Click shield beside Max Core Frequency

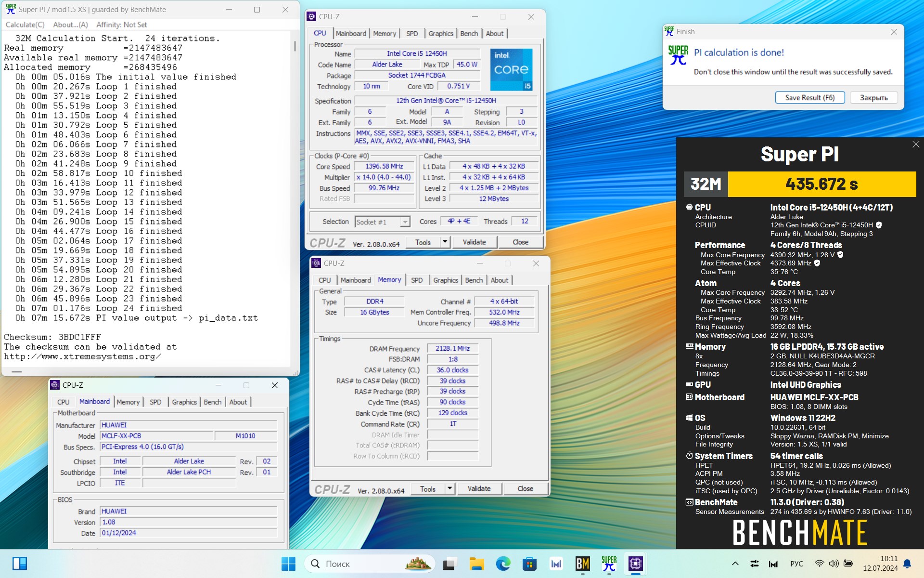click(x=840, y=255)
